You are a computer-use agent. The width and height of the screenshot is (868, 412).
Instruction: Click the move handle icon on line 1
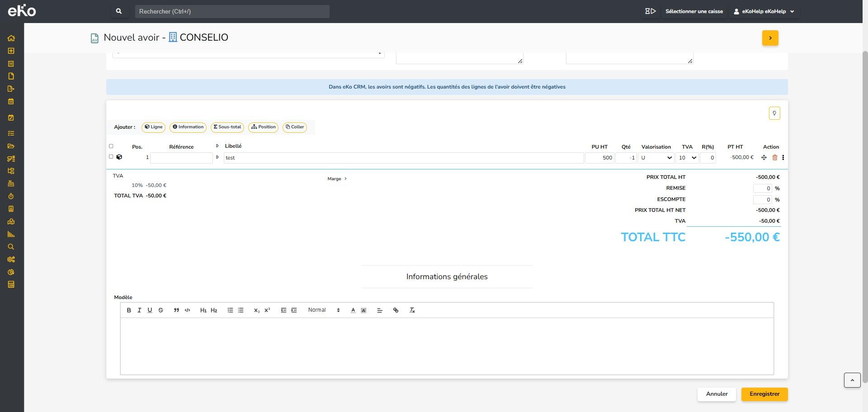click(764, 158)
